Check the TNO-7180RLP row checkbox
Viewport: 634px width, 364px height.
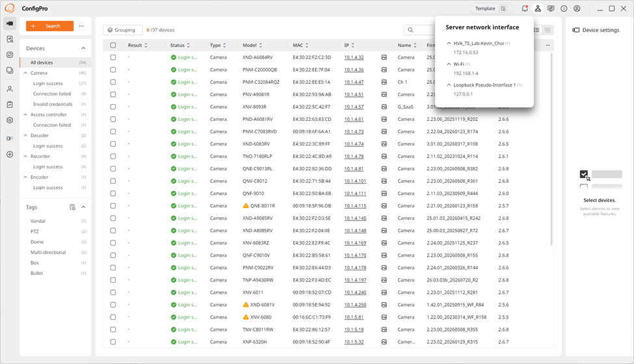tap(113, 157)
